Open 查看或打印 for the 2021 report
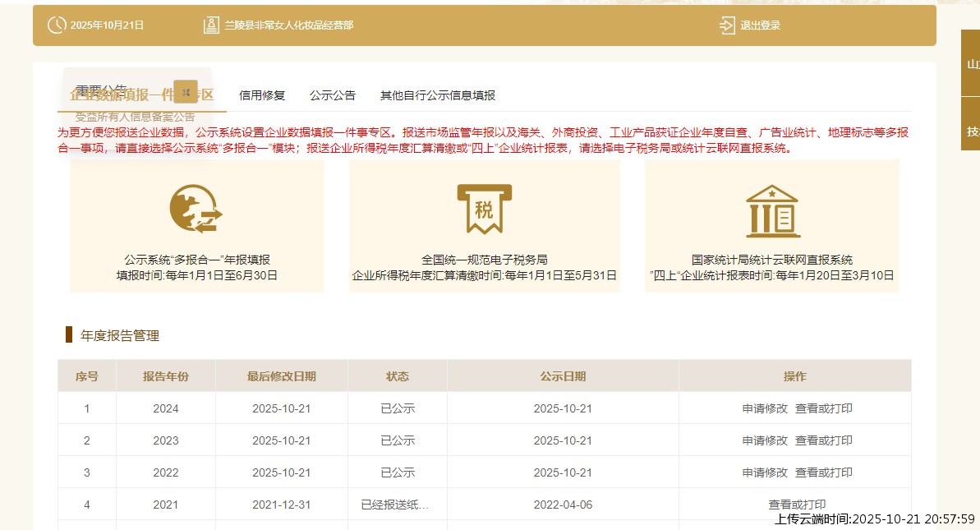Viewport: 980px width, 530px height. click(797, 505)
